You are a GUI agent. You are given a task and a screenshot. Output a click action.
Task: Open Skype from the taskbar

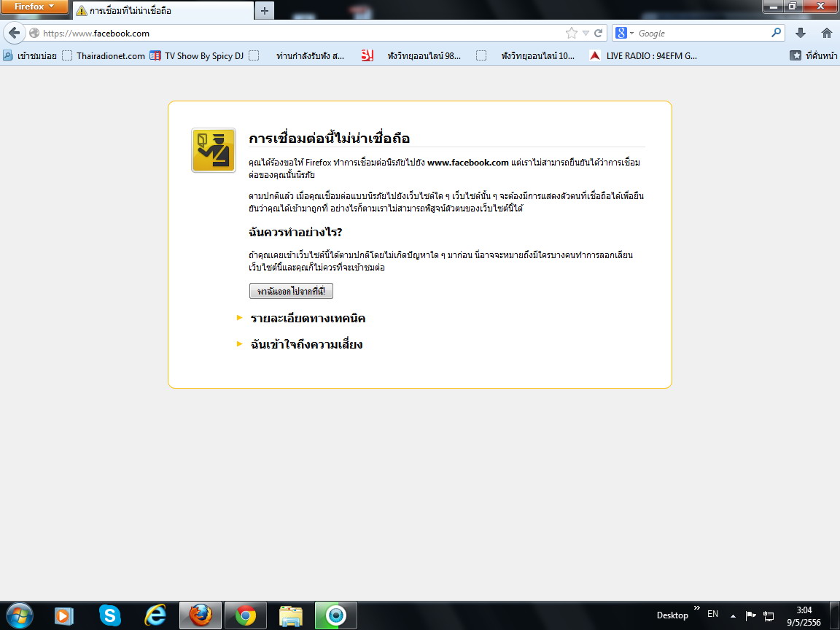[x=110, y=615]
